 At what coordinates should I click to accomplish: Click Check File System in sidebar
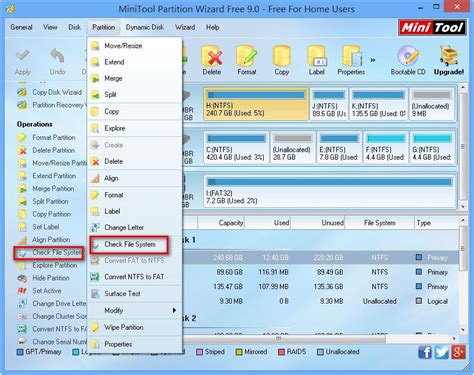[49, 253]
